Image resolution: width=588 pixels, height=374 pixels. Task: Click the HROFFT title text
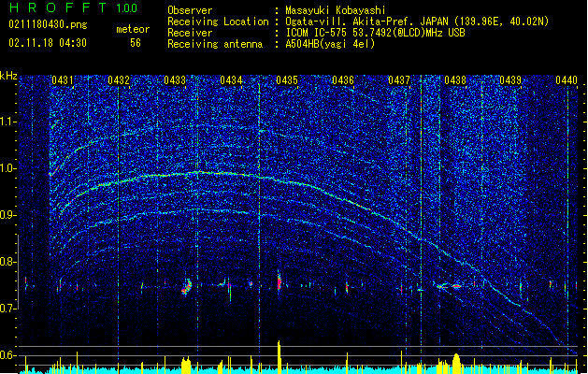pos(58,7)
